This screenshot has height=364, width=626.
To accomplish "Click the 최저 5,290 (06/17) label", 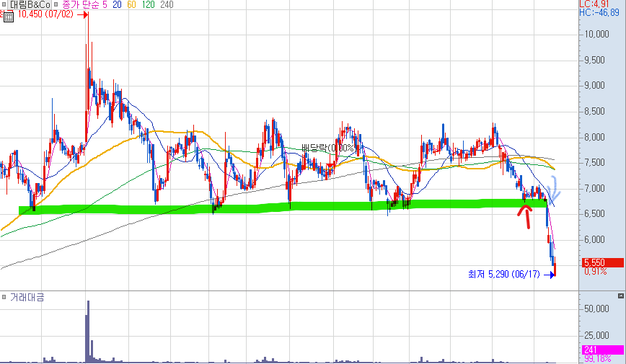I will (504, 275).
